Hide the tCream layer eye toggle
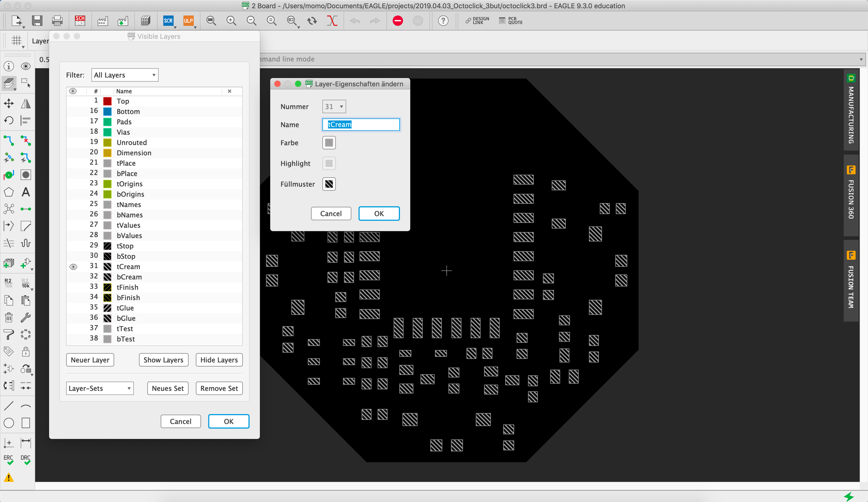 (x=73, y=267)
